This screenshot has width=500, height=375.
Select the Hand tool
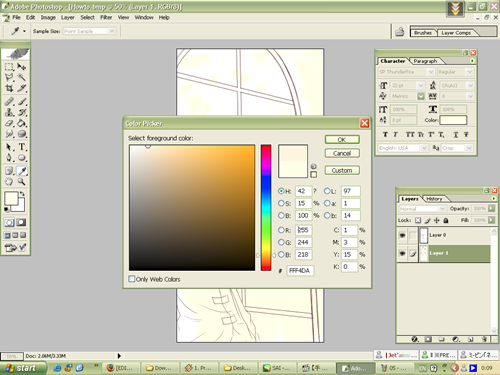pos(9,182)
